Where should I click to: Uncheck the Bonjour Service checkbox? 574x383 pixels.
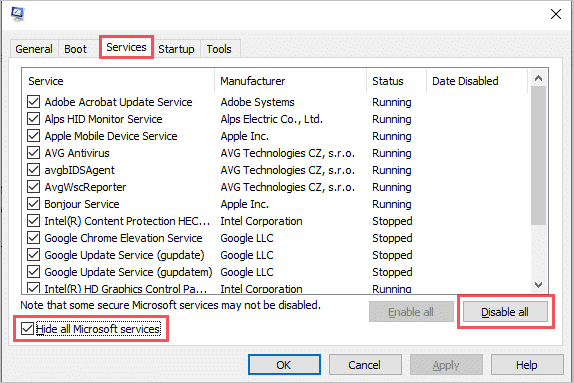33,204
